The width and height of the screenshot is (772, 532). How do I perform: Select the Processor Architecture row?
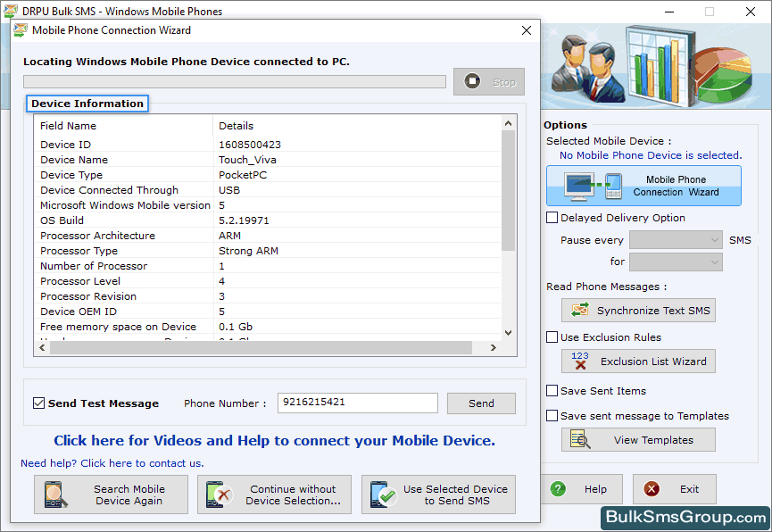coord(268,236)
